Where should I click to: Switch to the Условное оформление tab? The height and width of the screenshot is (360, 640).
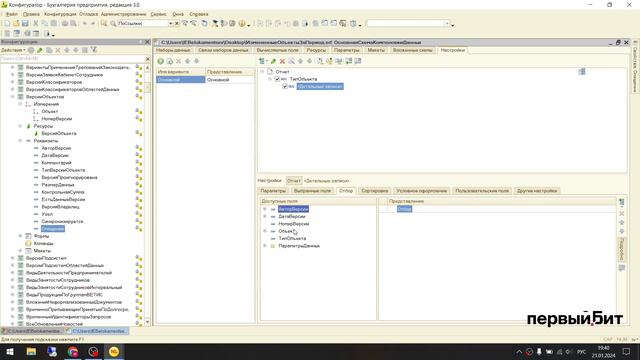click(422, 191)
